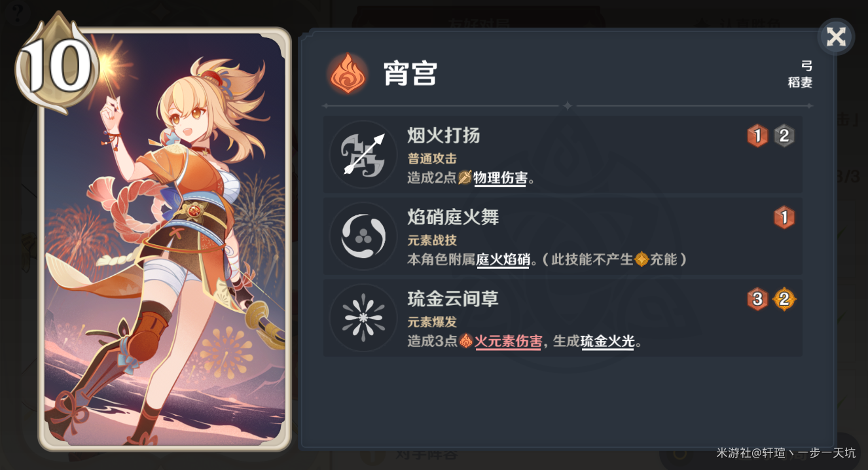Click the 宵宫 character name title
Viewport: 868px width, 470px height.
point(410,74)
